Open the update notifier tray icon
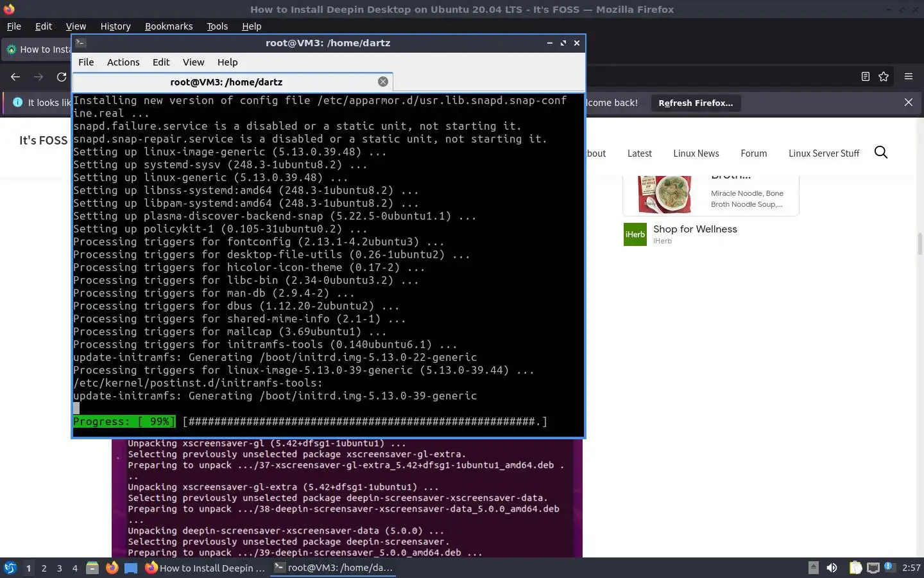Image resolution: width=924 pixels, height=578 pixels. pos(889,567)
